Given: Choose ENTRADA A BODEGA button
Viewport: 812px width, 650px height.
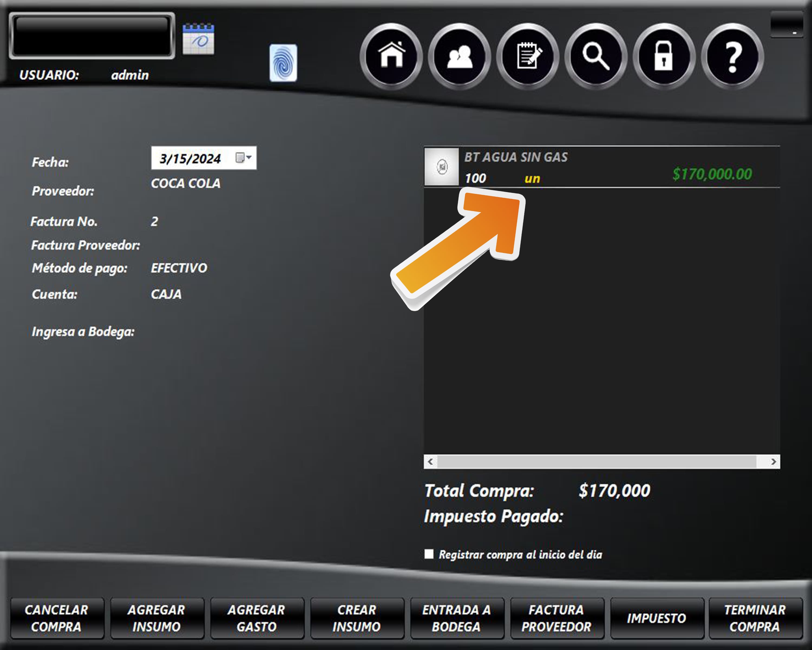Looking at the screenshot, I should click(x=456, y=618).
